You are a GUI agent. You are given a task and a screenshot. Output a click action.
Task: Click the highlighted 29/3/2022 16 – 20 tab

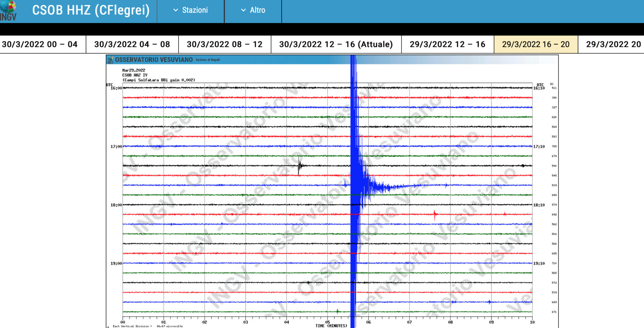536,45
